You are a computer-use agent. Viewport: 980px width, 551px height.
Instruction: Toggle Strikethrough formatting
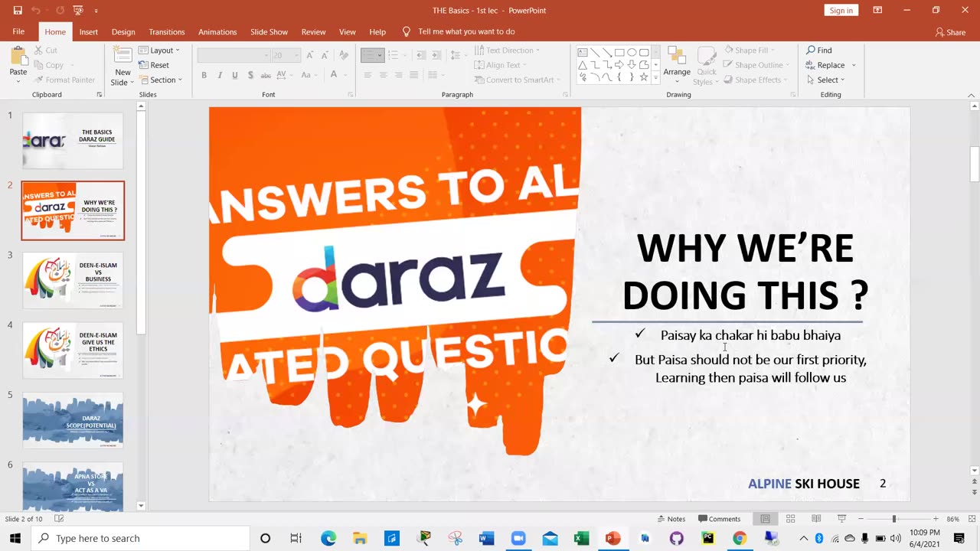pyautogui.click(x=266, y=75)
